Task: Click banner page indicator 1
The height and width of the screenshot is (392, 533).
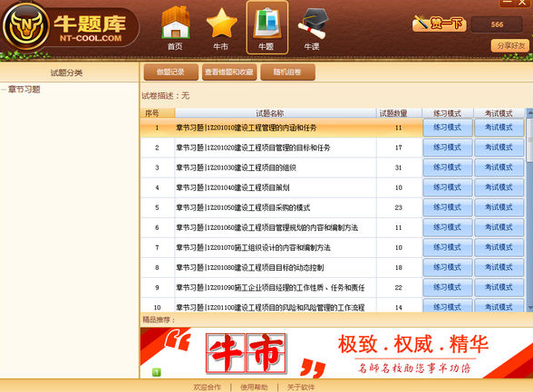Action: point(156,372)
